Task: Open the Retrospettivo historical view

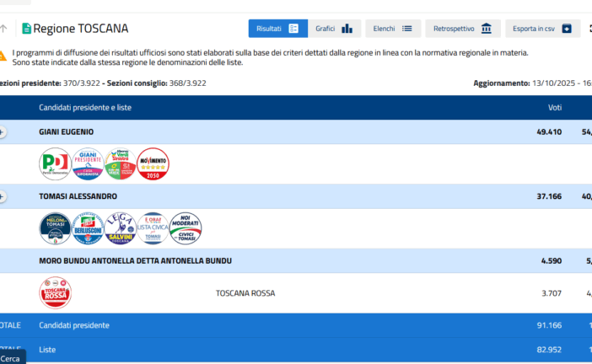Action: (x=462, y=29)
